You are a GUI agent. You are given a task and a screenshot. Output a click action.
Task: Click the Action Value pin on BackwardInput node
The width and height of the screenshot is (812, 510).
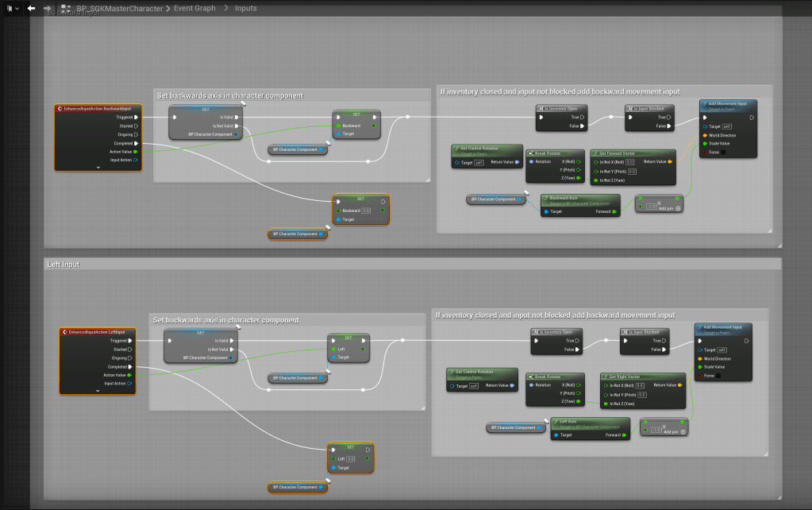pyautogui.click(x=136, y=152)
